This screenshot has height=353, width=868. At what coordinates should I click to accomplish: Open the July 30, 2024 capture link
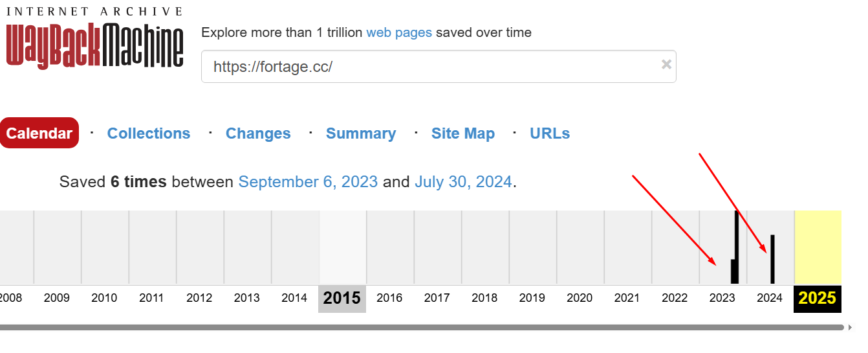point(463,182)
